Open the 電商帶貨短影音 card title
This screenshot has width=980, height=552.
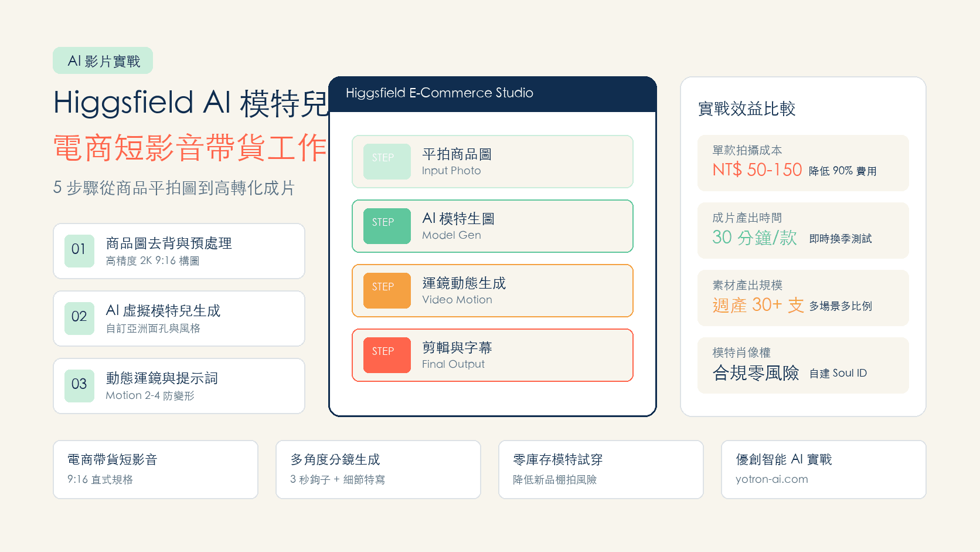[x=112, y=459]
